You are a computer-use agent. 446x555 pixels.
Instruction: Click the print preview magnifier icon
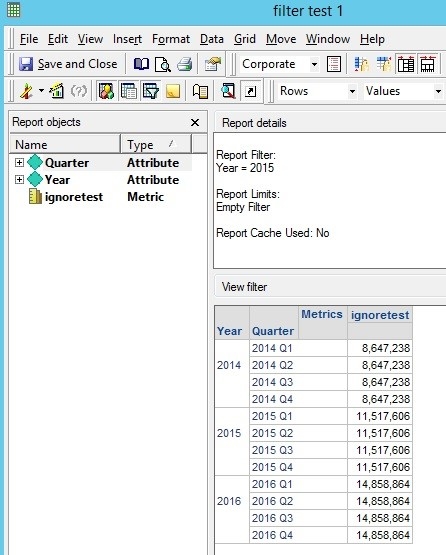[163, 64]
